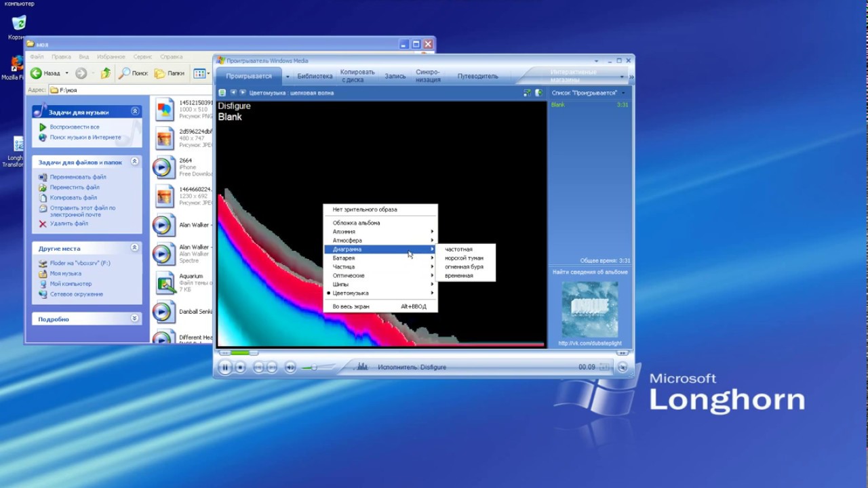The width and height of the screenshot is (868, 488).
Task: Click the F:\моя address field
Action: 129,89
